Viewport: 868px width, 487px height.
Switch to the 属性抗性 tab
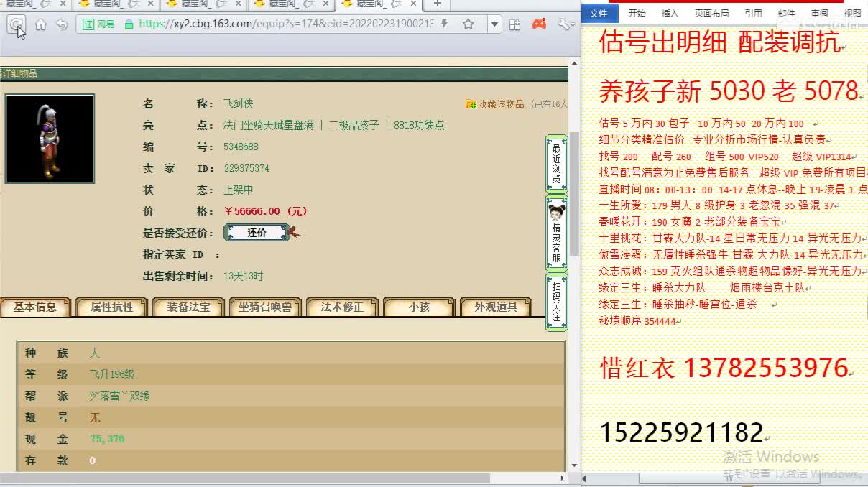[x=111, y=307]
